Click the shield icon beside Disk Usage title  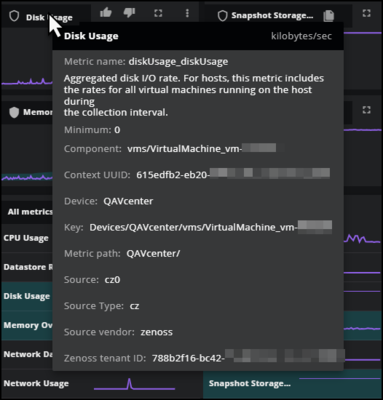point(14,16)
